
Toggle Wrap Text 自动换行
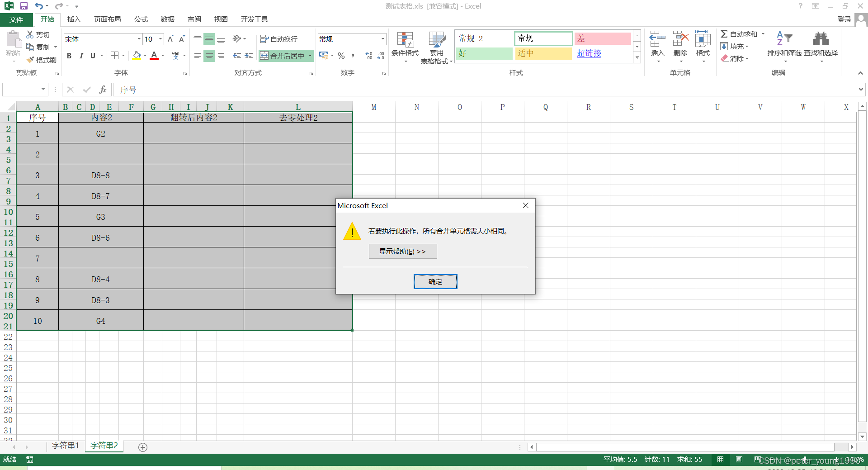coord(279,39)
